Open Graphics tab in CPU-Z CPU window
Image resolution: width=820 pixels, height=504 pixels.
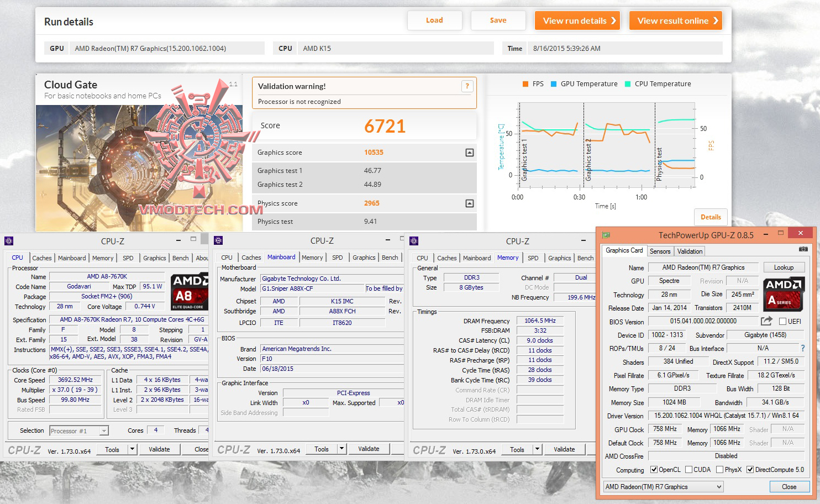155,258
